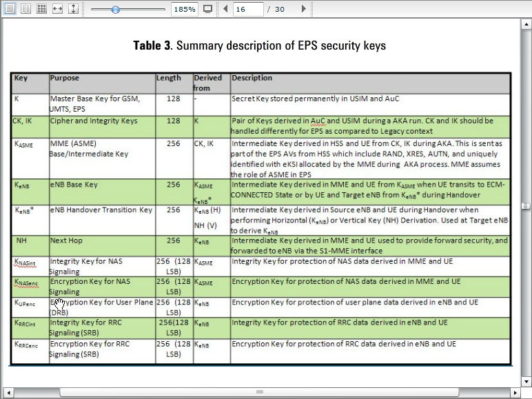Switch to two-page view mode
Image resolution: width=532 pixels, height=399 pixels.
click(x=25, y=9)
